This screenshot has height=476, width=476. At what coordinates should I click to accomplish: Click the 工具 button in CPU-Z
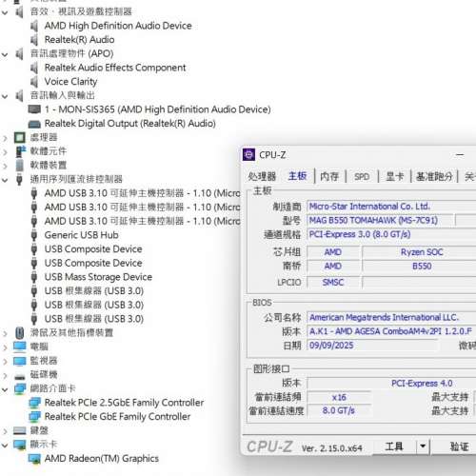(x=394, y=446)
